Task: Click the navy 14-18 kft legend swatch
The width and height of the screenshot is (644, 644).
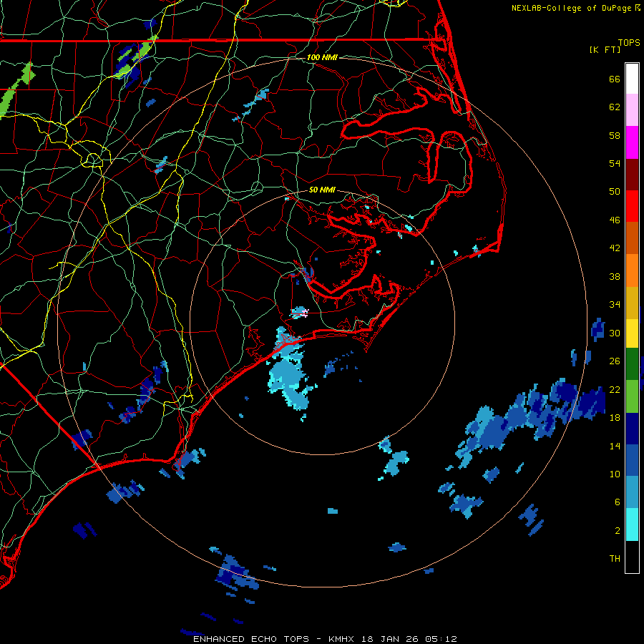Action: [x=632, y=429]
